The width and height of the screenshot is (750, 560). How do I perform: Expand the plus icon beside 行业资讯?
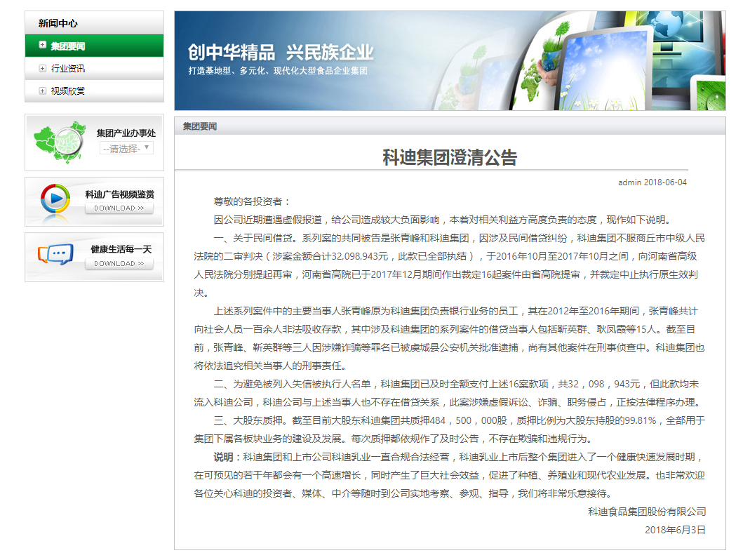(x=43, y=69)
